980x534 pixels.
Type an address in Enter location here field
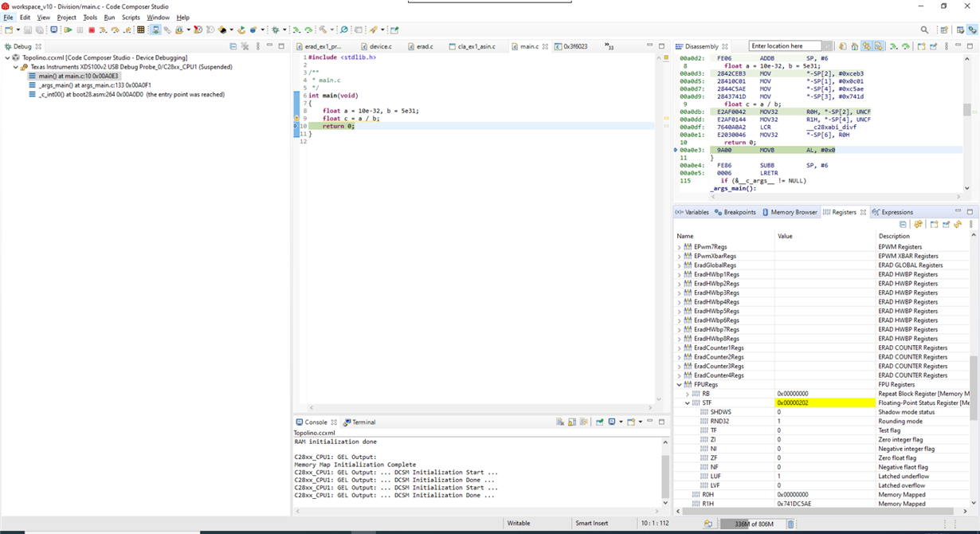783,45
